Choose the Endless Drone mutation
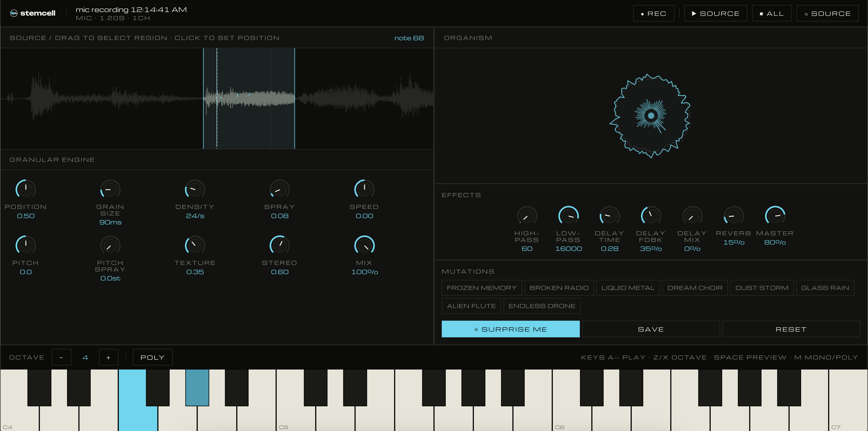Screen dimensions: 868x431 pyautogui.click(x=542, y=306)
